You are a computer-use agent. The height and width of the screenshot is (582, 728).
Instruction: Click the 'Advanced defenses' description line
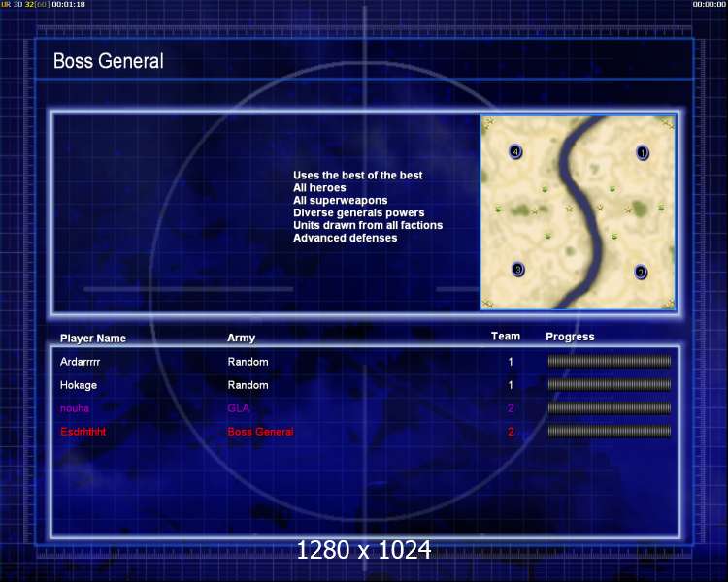pyautogui.click(x=345, y=238)
